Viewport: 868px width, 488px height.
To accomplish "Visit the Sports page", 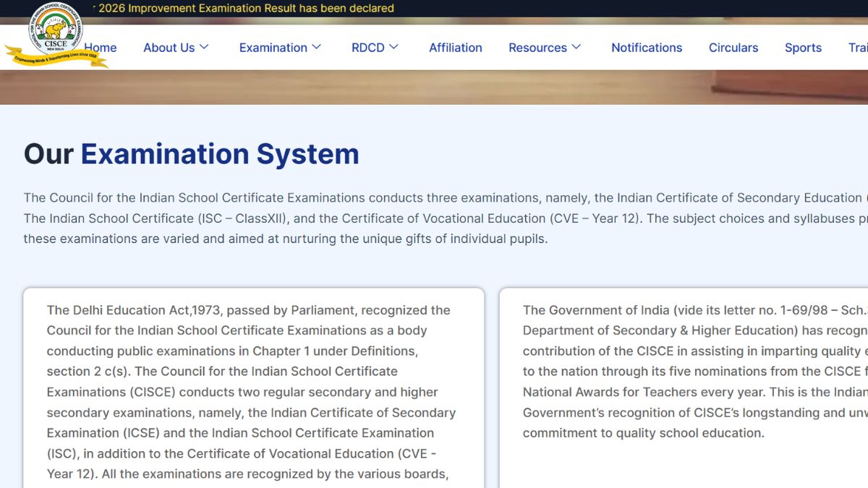I will point(803,48).
